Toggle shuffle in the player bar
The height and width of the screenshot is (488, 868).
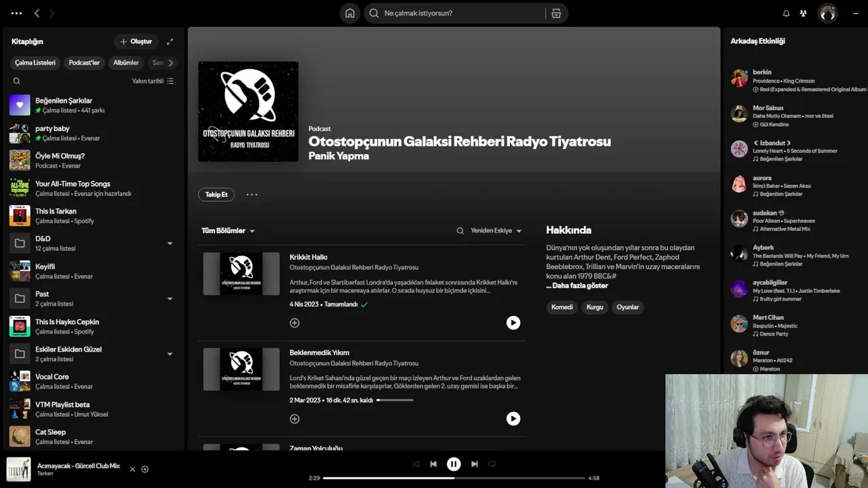416,464
